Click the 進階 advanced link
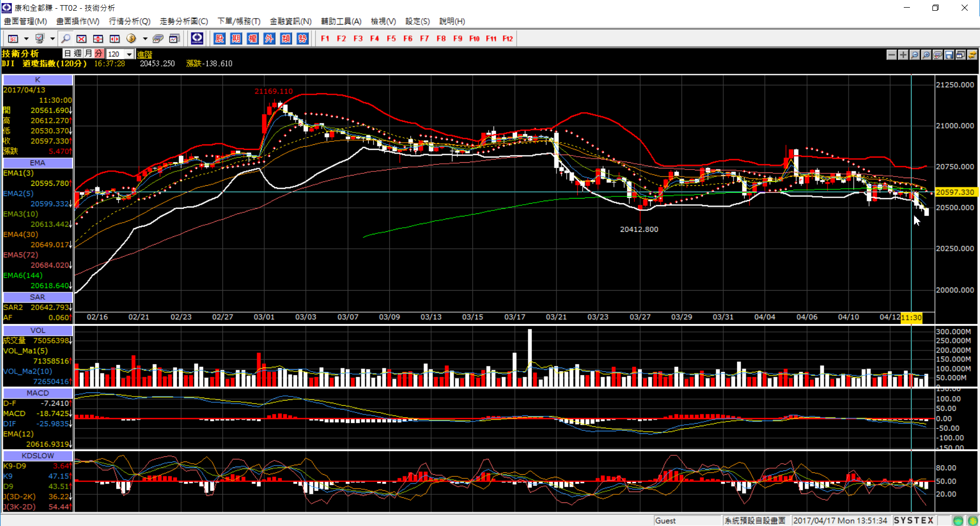The height and width of the screenshot is (526, 980). coord(145,54)
